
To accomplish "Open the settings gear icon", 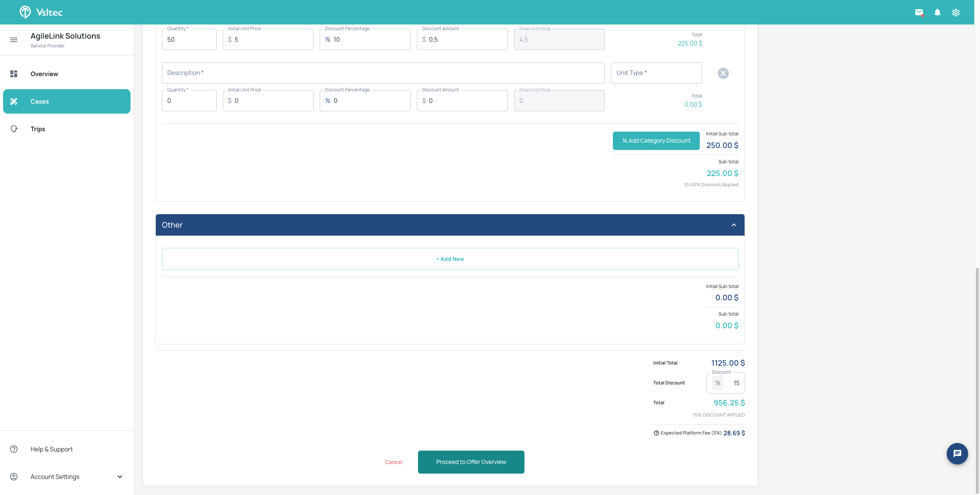I will 955,12.
